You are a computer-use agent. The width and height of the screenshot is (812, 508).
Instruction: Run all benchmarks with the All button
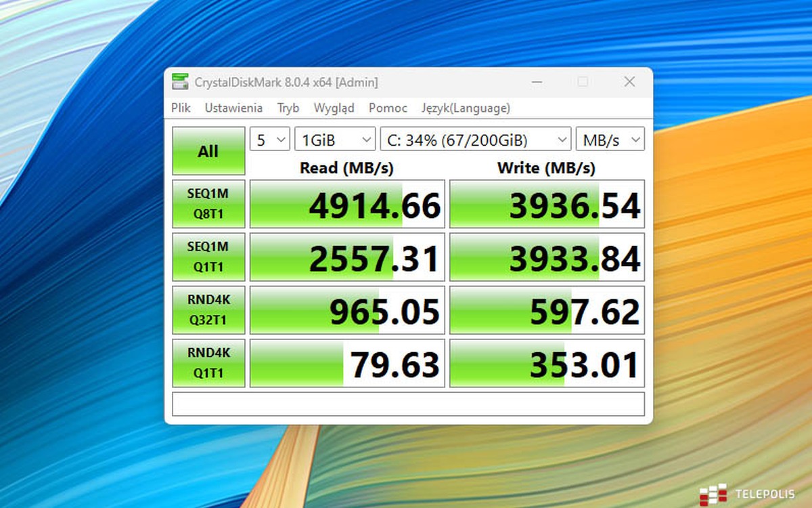[x=208, y=151]
